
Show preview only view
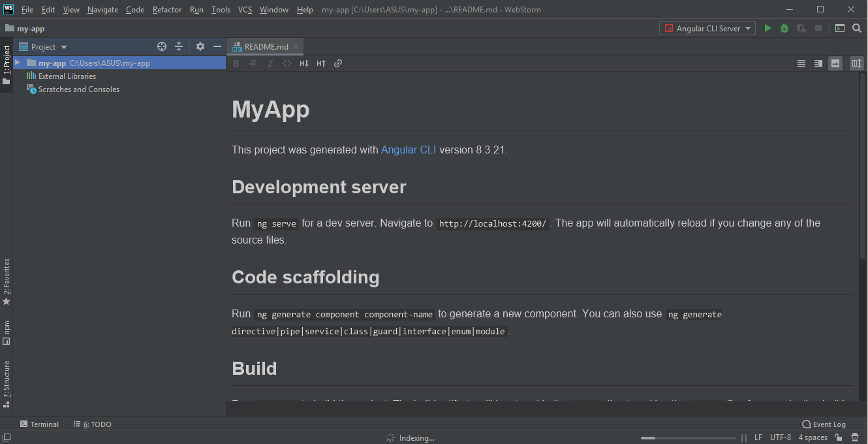[835, 63]
